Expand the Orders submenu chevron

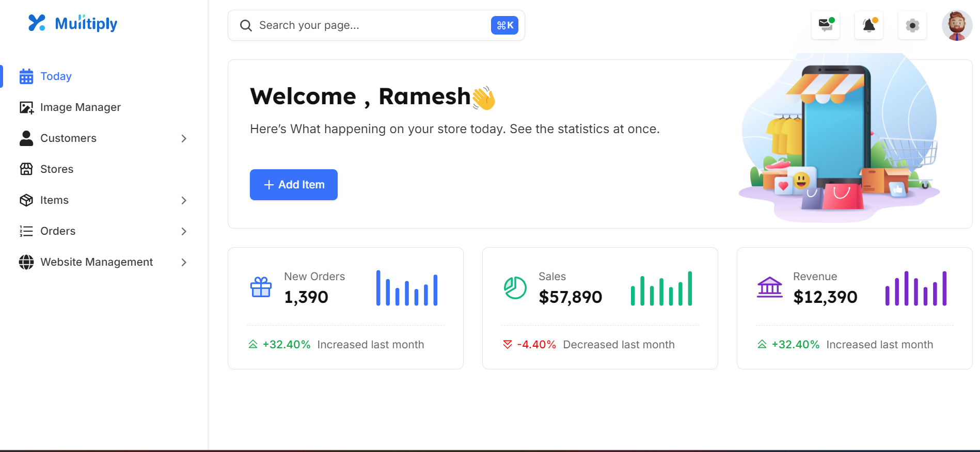pyautogui.click(x=184, y=231)
